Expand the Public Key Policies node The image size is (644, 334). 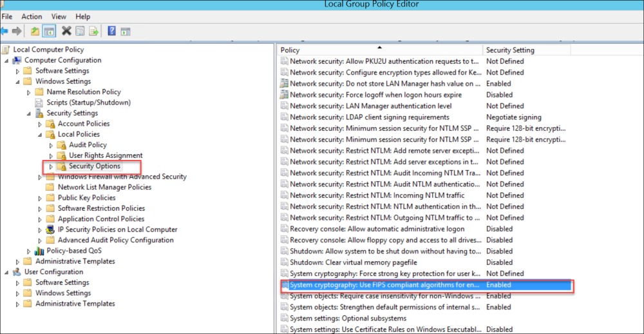coord(40,198)
